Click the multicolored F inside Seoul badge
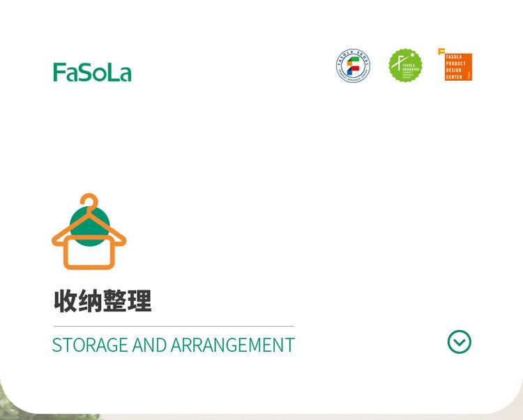 click(x=354, y=65)
